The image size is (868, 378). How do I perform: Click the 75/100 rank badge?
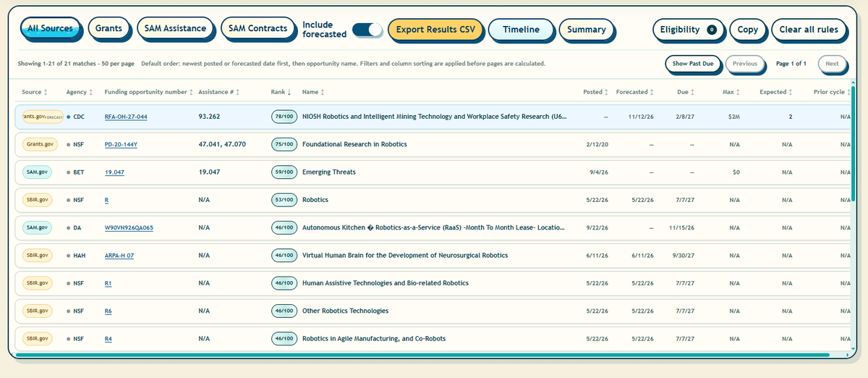pyautogui.click(x=284, y=144)
